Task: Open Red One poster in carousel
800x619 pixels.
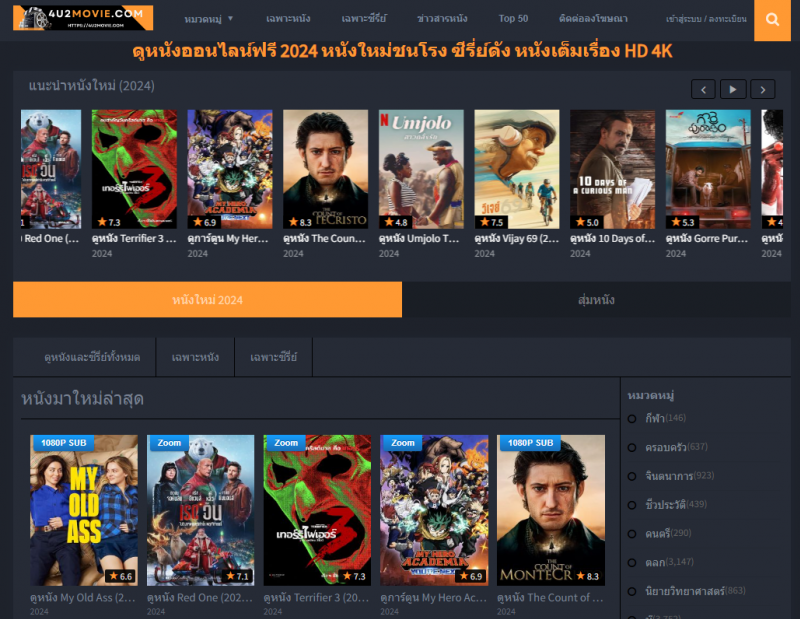Action: [51, 169]
